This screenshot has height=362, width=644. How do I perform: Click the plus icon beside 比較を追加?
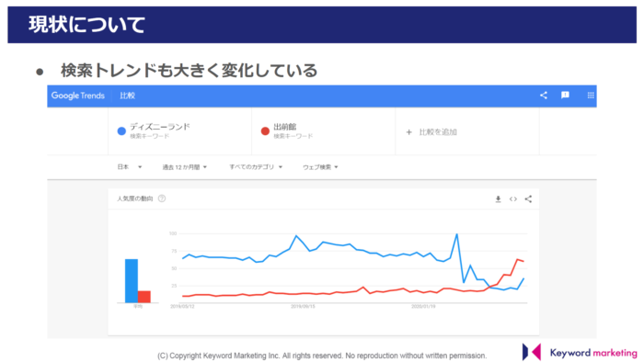pos(408,132)
